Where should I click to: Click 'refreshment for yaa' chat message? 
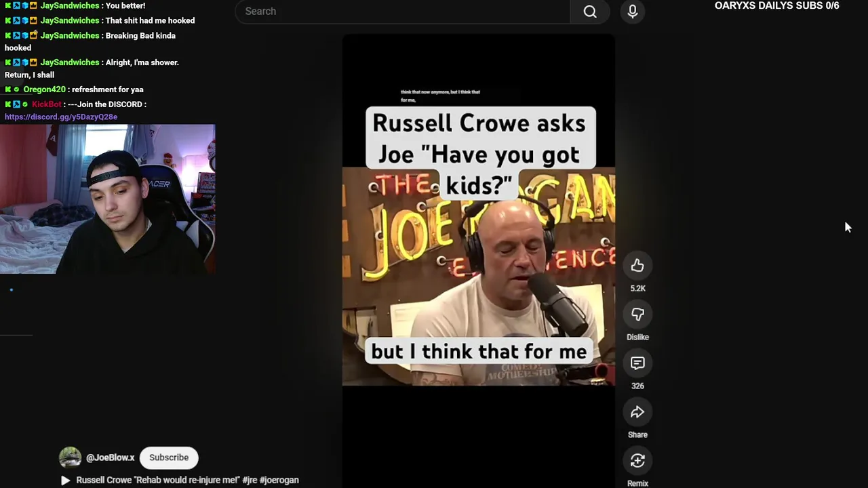(107, 89)
